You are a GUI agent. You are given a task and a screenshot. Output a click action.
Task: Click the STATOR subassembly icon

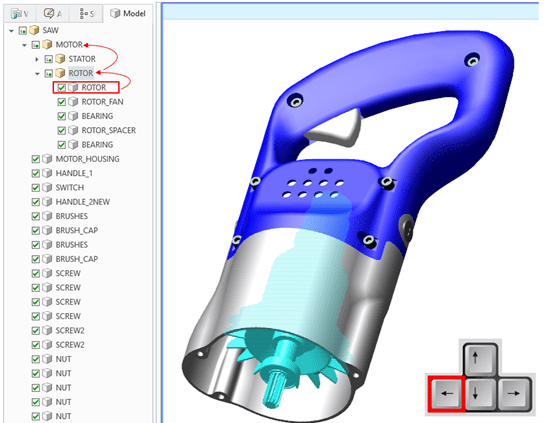click(x=60, y=59)
